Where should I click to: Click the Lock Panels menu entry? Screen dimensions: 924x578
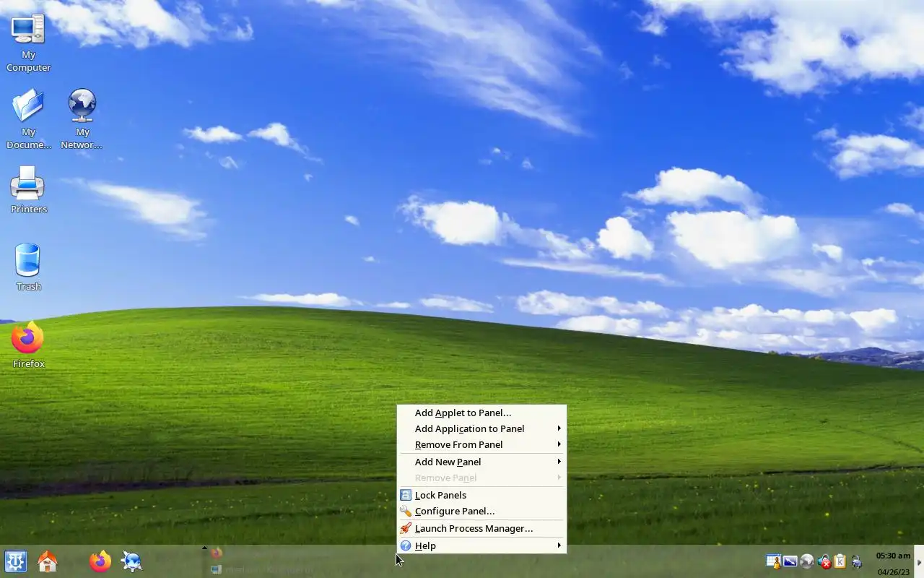pyautogui.click(x=481, y=495)
